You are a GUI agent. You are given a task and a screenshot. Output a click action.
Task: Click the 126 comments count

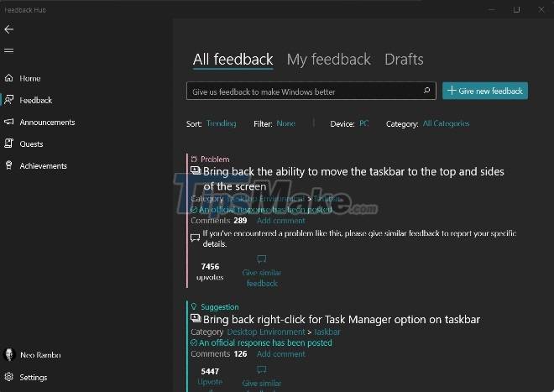tap(240, 354)
